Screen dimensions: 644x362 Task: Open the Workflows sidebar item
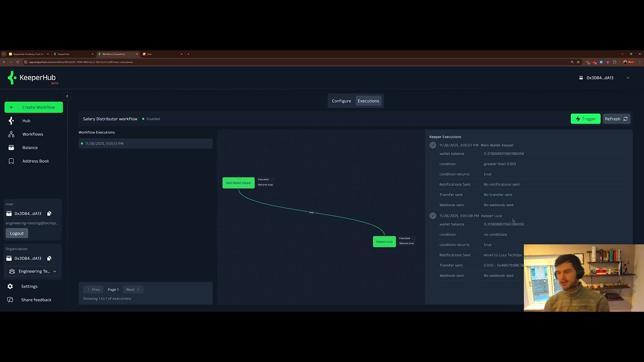[33, 134]
